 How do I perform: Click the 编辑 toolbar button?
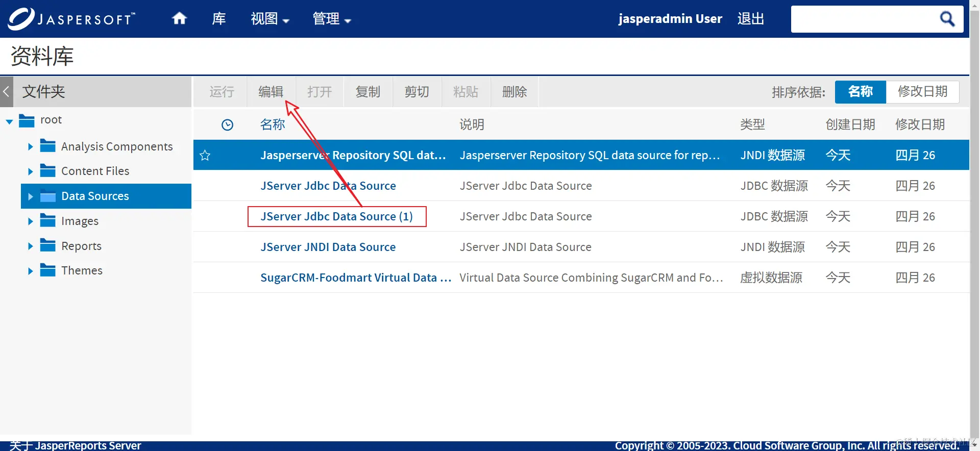271,92
